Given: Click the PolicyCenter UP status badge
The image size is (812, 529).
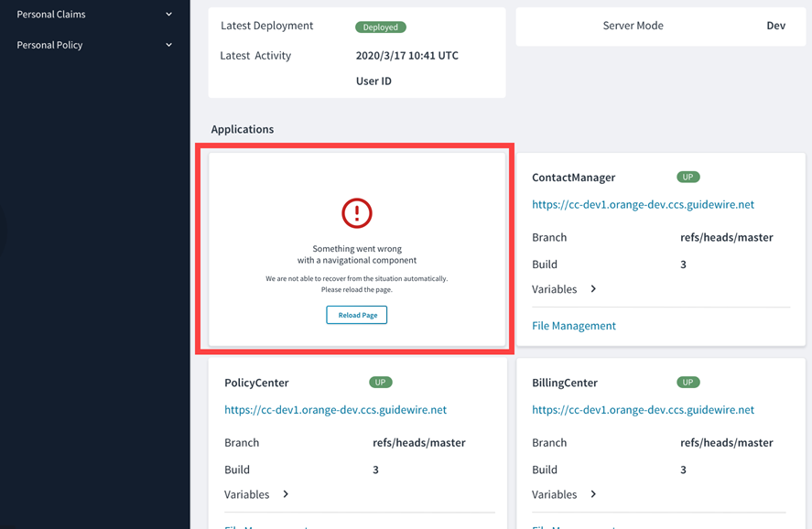Looking at the screenshot, I should [380, 382].
